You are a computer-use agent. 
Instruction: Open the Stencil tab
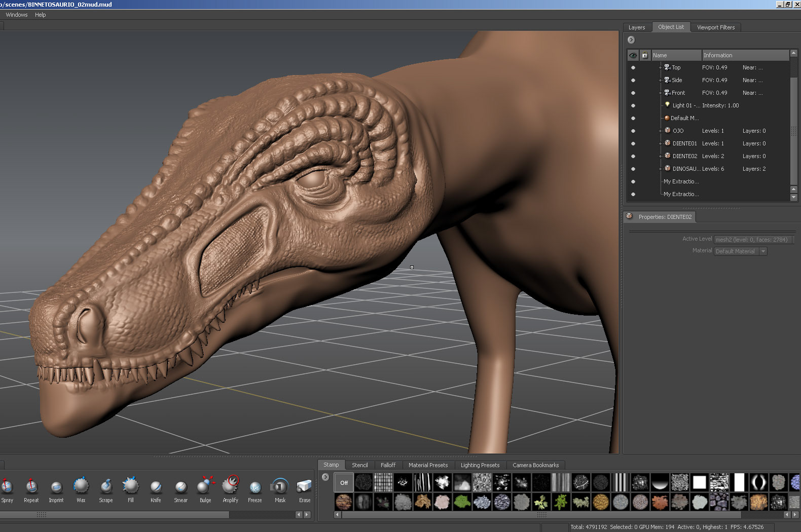click(x=359, y=465)
